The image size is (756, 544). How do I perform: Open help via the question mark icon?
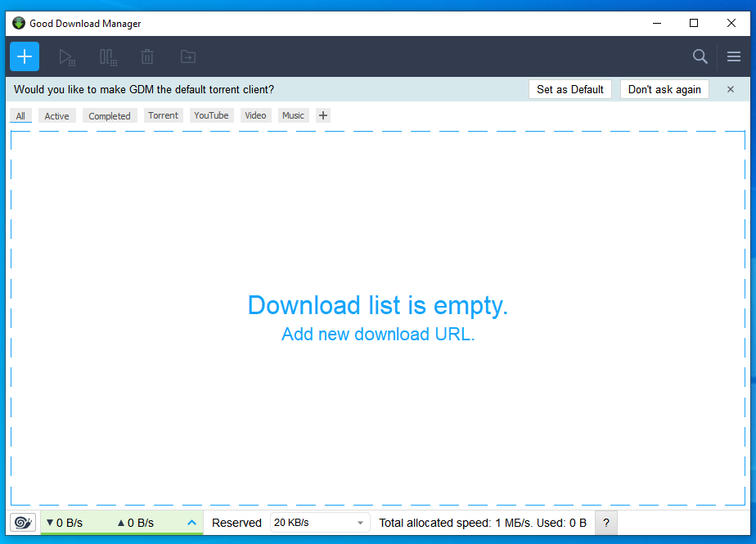605,523
